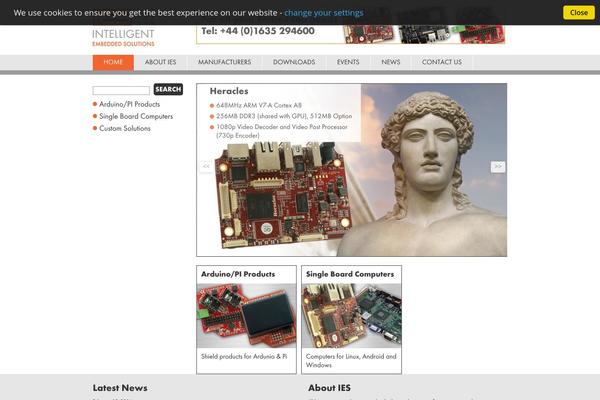
Task: Open the Manufacturers menu item
Action: coord(225,62)
